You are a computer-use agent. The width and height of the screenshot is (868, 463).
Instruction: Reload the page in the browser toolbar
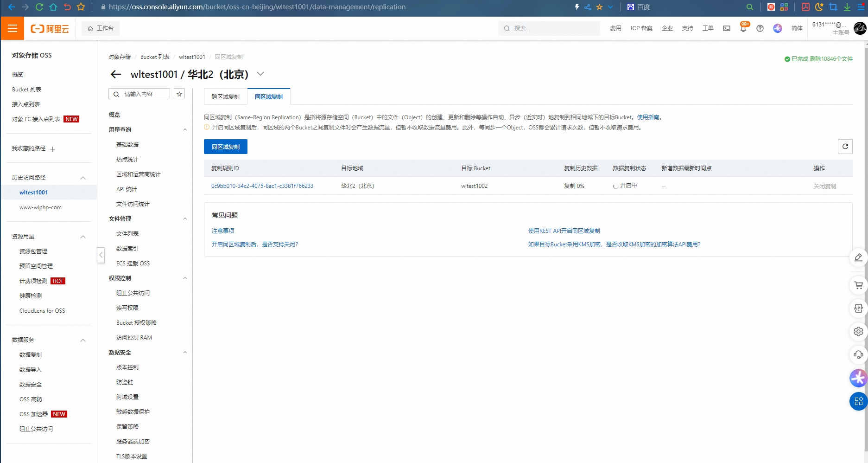point(39,7)
